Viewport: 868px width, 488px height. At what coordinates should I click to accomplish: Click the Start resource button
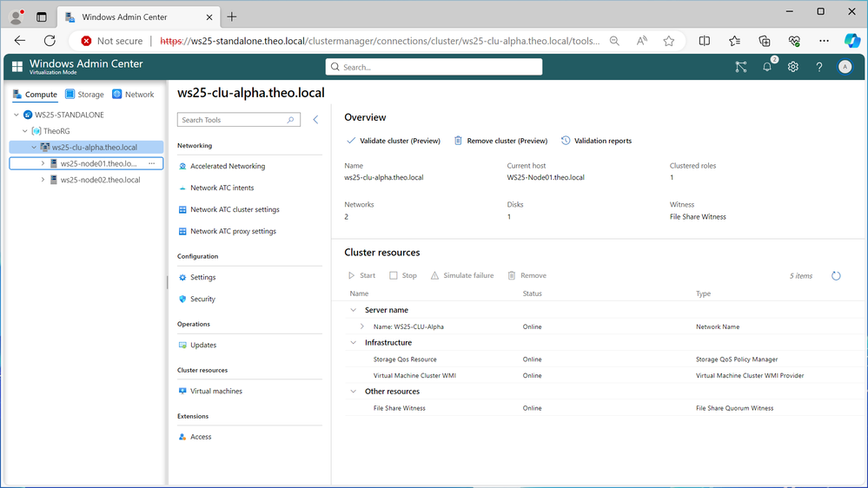coord(361,275)
